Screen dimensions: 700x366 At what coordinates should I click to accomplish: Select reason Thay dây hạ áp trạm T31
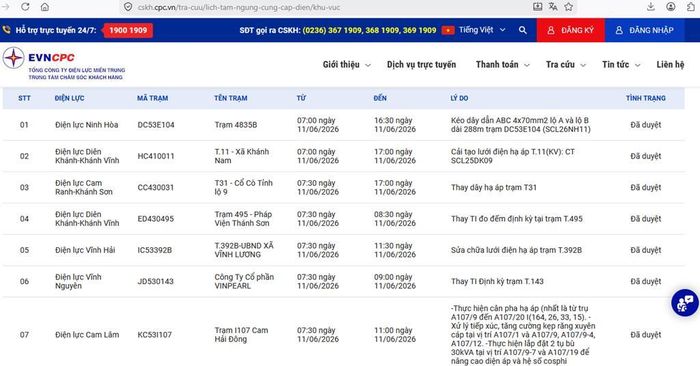(494, 187)
